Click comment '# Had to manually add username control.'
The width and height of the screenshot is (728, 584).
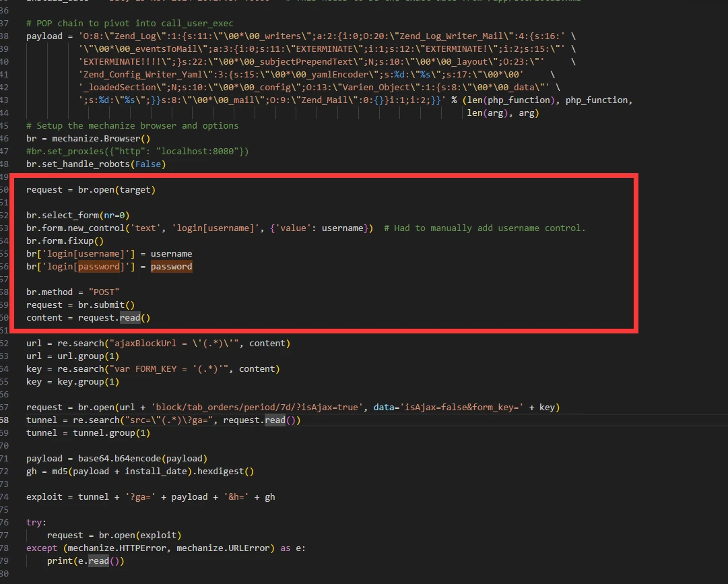[x=485, y=228]
